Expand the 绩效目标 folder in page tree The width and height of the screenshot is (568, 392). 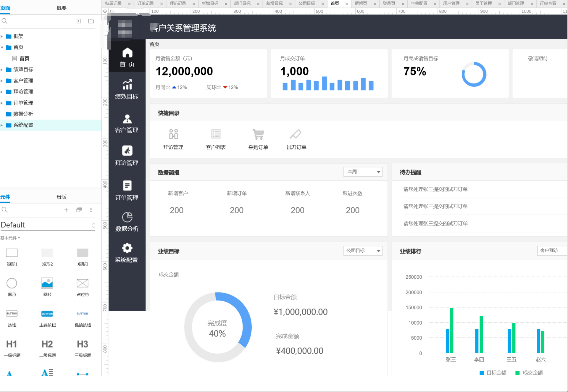click(2, 70)
